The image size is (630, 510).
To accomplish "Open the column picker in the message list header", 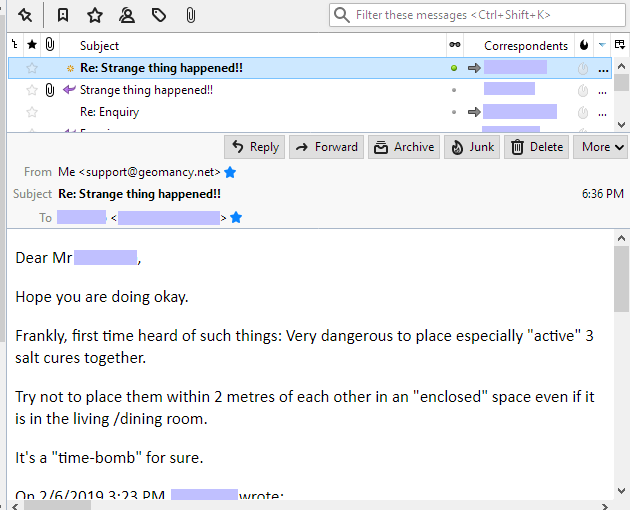I will pos(620,45).
